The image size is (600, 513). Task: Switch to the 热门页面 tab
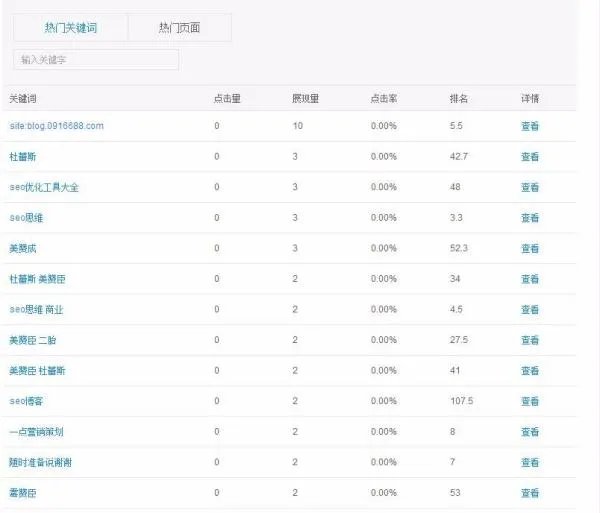(x=179, y=28)
